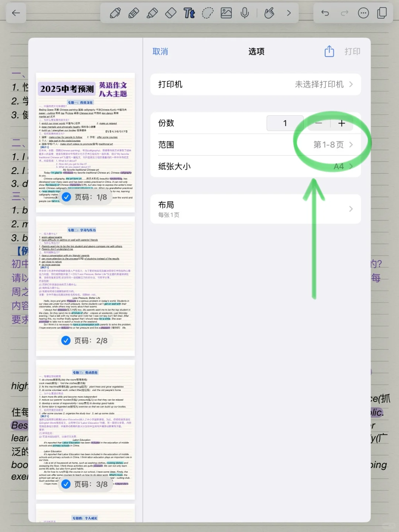399x532 pixels.
Task: Select the 专题四 个人成长 page thumbnail
Action: coord(85,513)
